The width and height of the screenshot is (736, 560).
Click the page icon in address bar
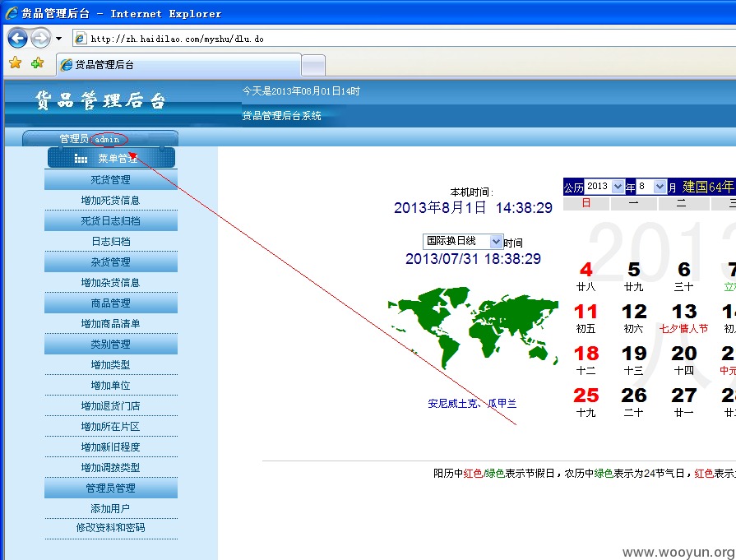[x=81, y=39]
